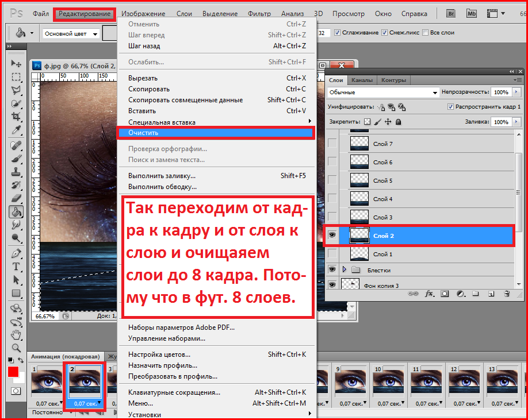Choose Шаг назад menu entry
Image resolution: width=528 pixels, height=420 pixels.
pos(216,46)
